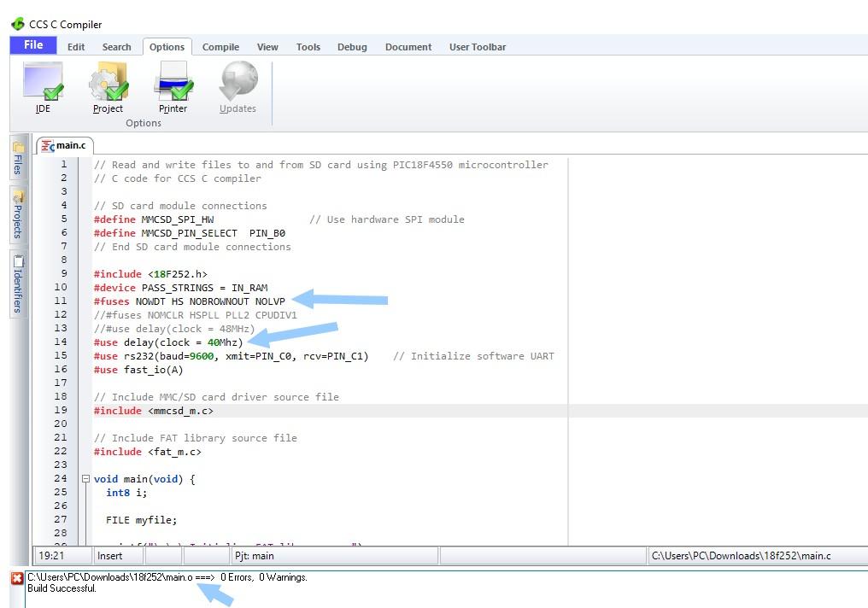
Task: Switch to the Tools ribbon tab
Action: click(x=308, y=47)
